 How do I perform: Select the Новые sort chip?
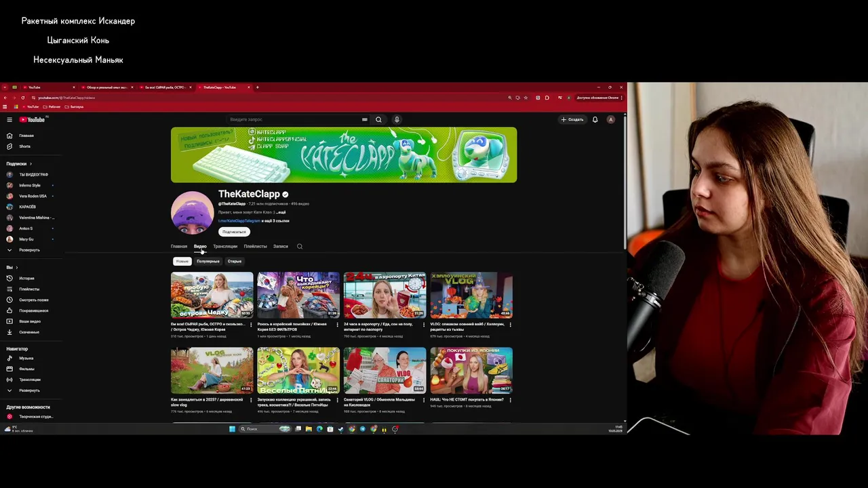pyautogui.click(x=182, y=262)
